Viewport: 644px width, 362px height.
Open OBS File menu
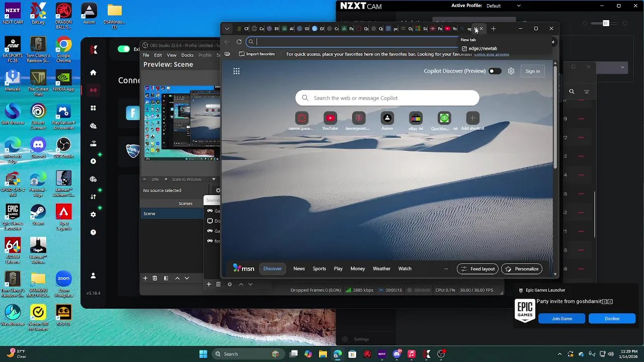pos(146,55)
